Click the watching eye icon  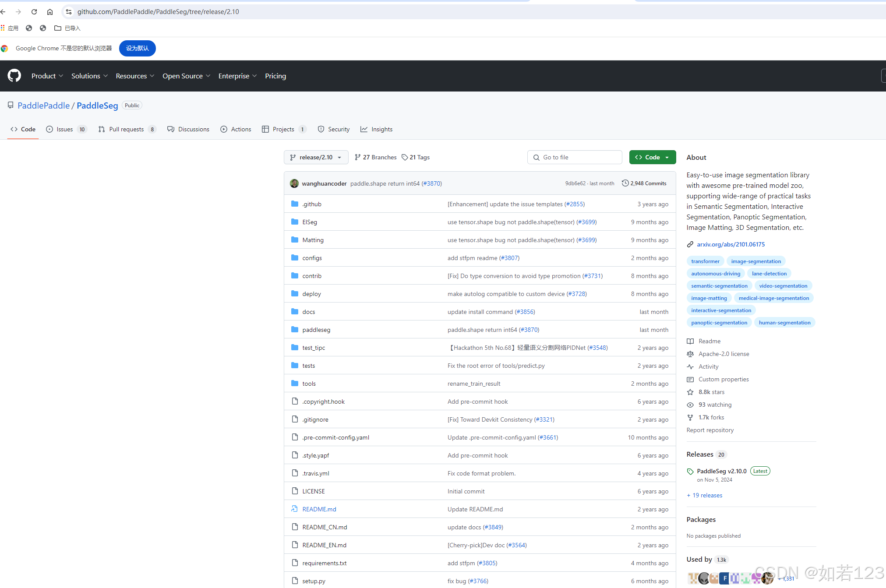coord(690,405)
